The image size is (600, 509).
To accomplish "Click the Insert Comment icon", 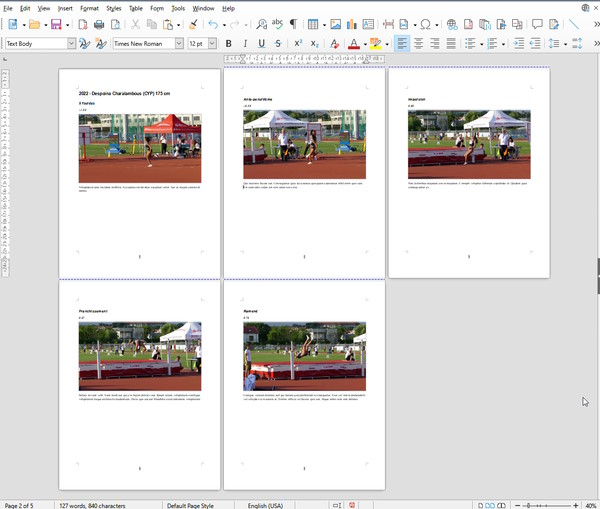I will (537, 24).
